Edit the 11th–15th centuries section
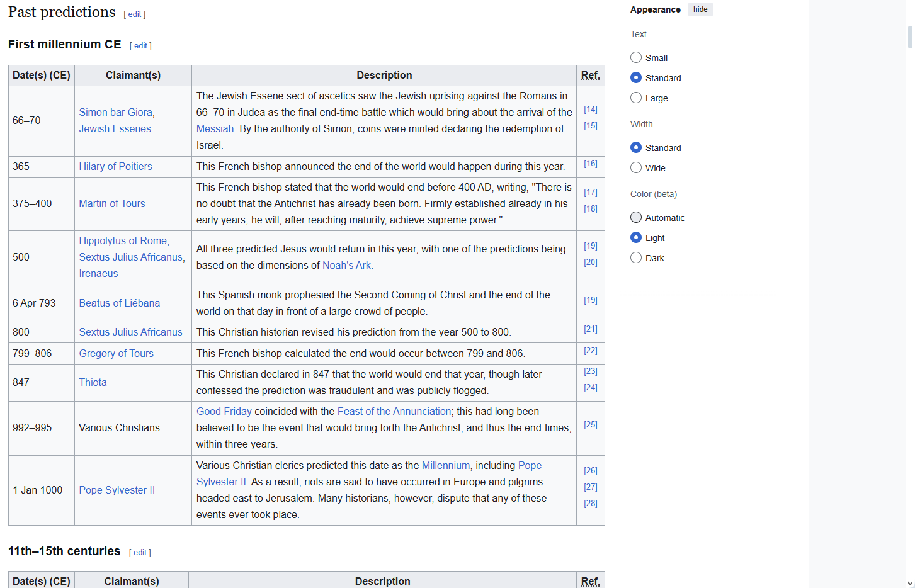Screen dimensions: 915x588 tap(140, 553)
